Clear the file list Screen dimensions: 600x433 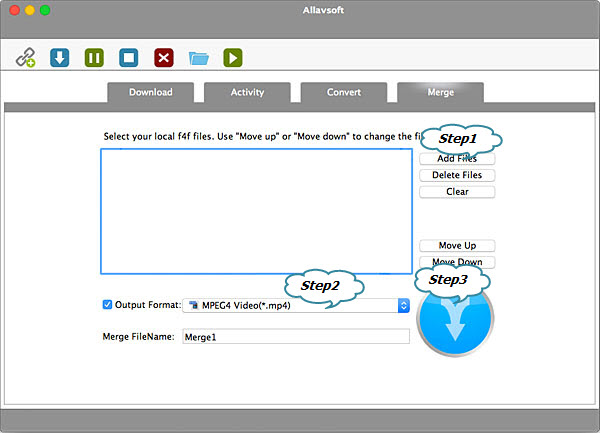click(x=457, y=192)
